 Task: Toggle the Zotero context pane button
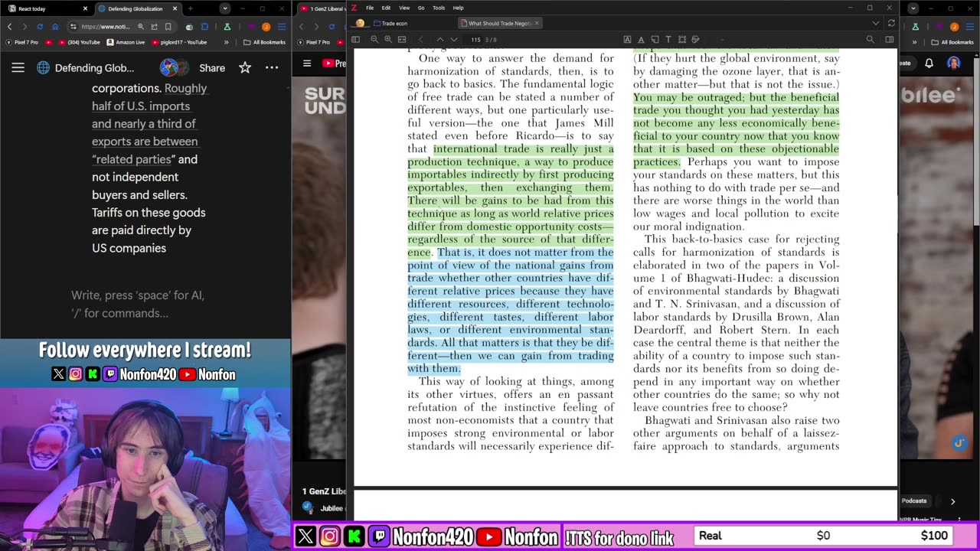[x=889, y=39]
